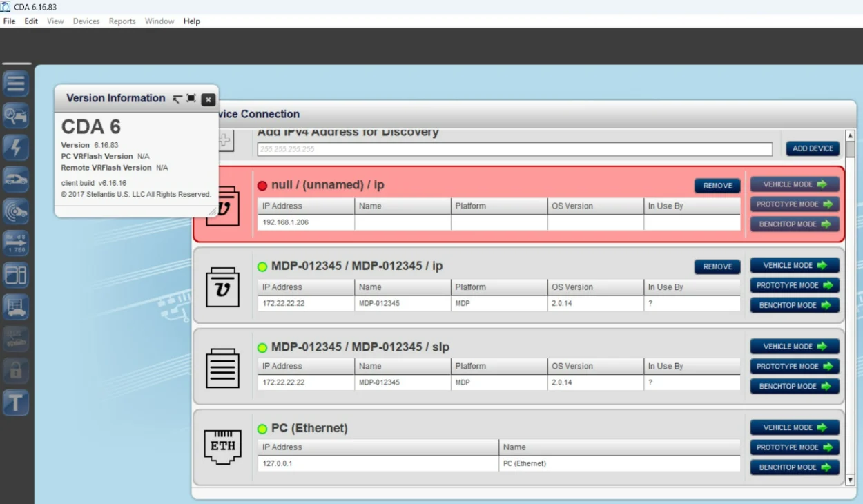The width and height of the screenshot is (863, 504).
Task: Open the car silhouette vehicle icon in sidebar
Action: [16, 179]
